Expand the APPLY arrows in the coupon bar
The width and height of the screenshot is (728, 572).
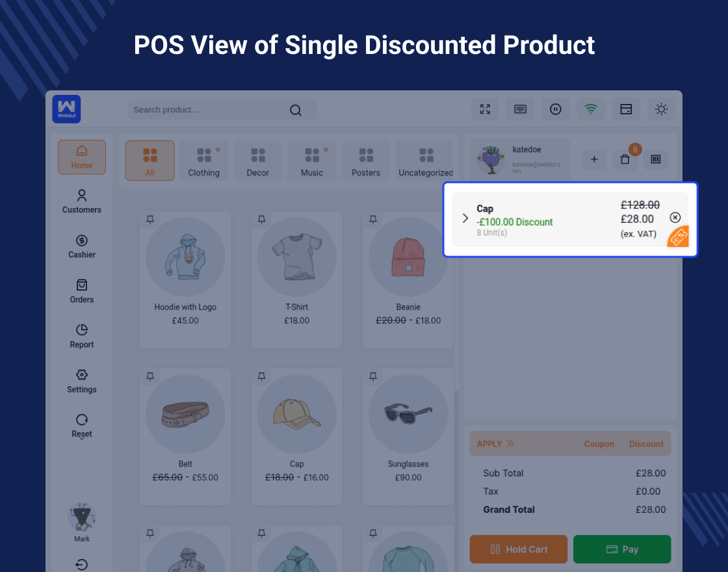510,443
